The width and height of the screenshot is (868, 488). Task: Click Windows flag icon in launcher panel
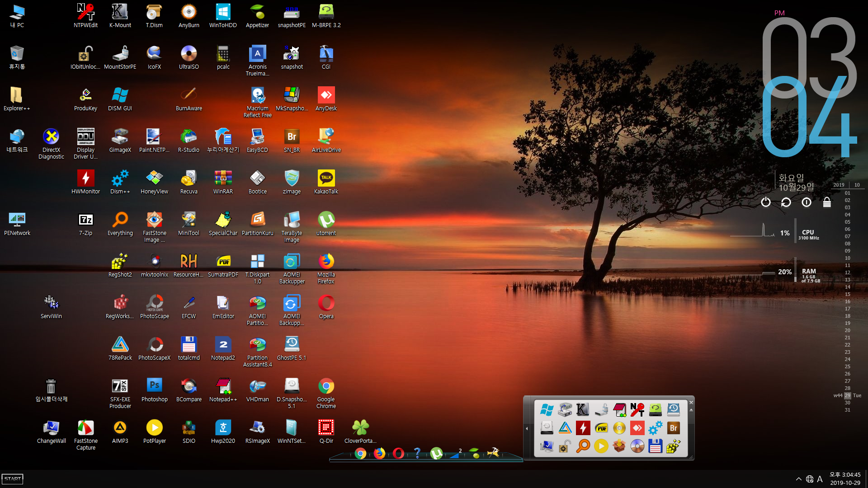point(547,410)
